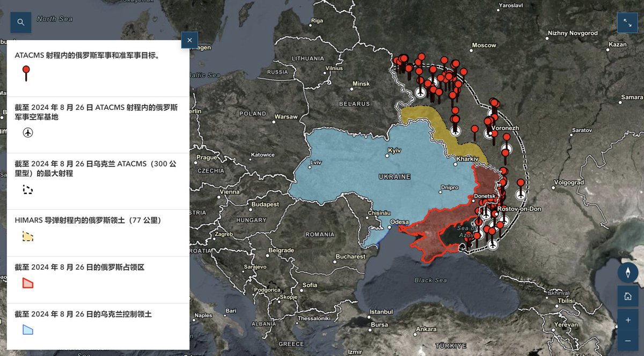644x356 pixels.
Task: Click the Bucharest city label
Action: coord(350,256)
